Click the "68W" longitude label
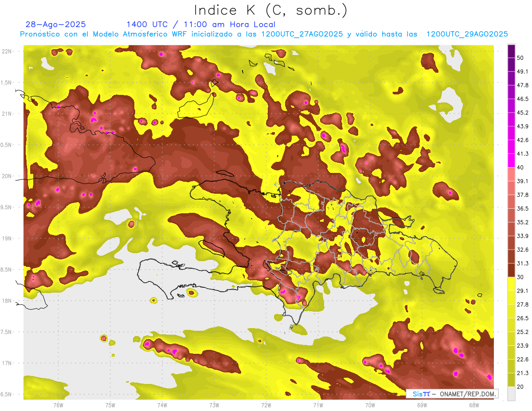532x411 pixels. [x=473, y=405]
